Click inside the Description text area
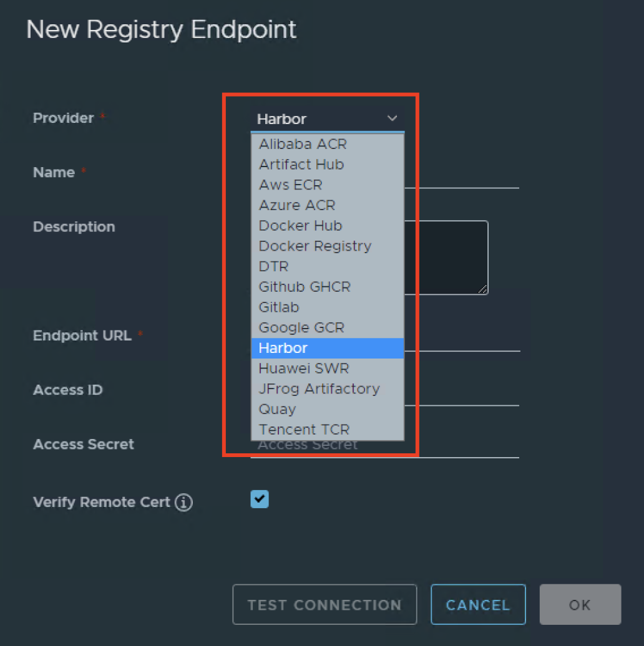Screen dimensions: 644x646 (446, 258)
